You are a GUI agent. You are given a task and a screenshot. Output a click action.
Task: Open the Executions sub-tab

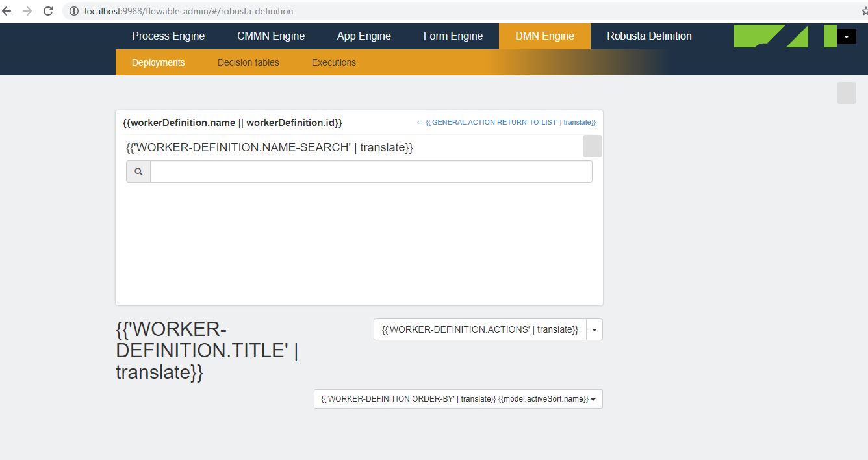[333, 62]
